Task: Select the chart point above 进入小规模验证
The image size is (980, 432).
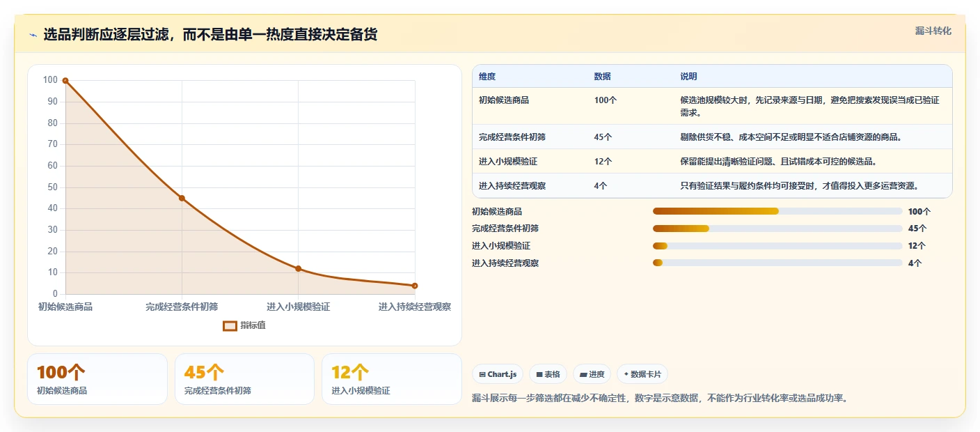Action: 298,268
